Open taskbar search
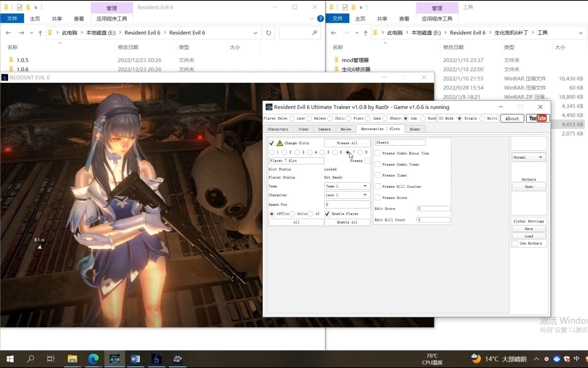 coord(31,359)
